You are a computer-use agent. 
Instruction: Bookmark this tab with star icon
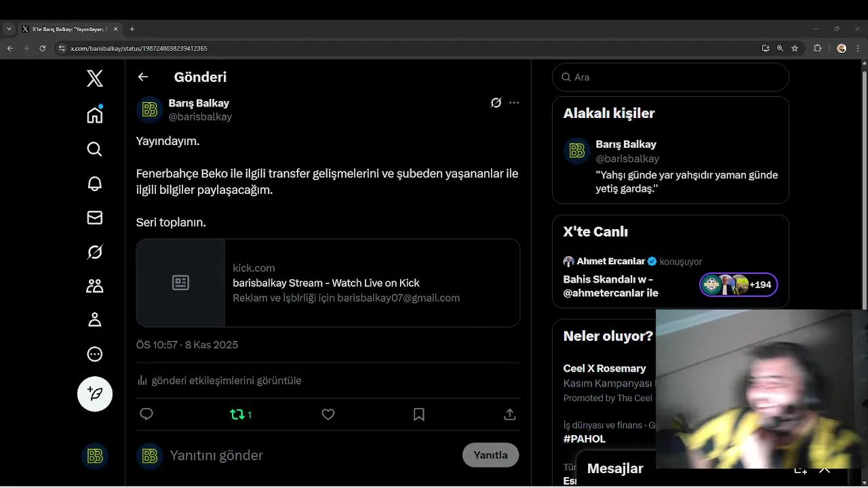(795, 48)
